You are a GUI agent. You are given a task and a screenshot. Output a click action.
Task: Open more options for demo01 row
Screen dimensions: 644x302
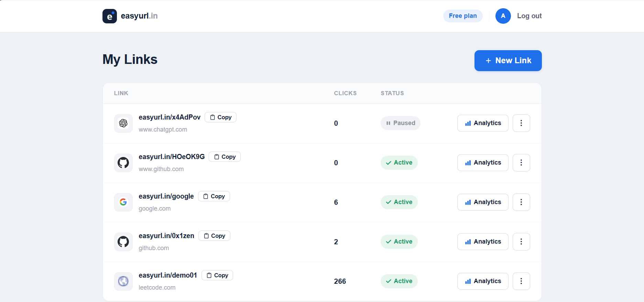(x=521, y=281)
